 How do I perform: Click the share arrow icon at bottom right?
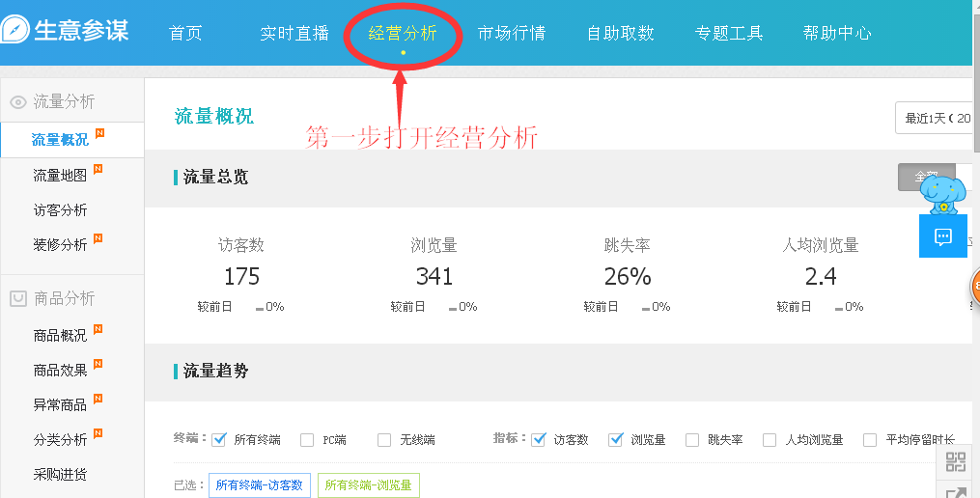(x=956, y=493)
